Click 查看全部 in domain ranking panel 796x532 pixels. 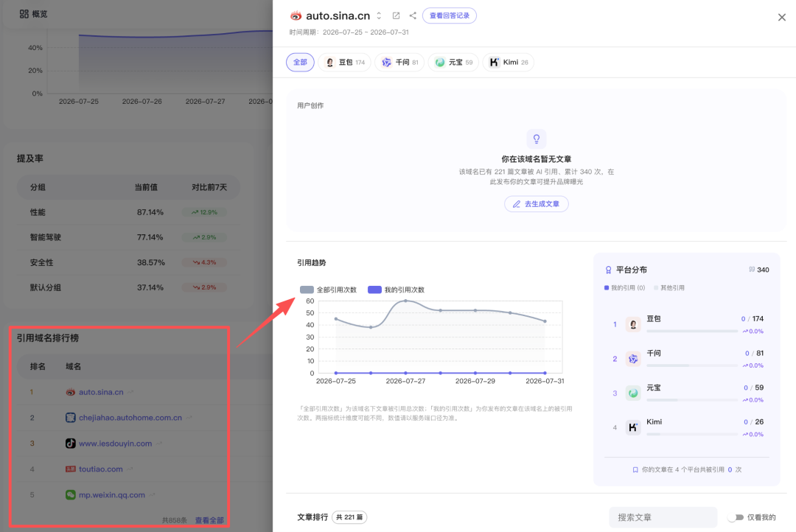(x=209, y=520)
